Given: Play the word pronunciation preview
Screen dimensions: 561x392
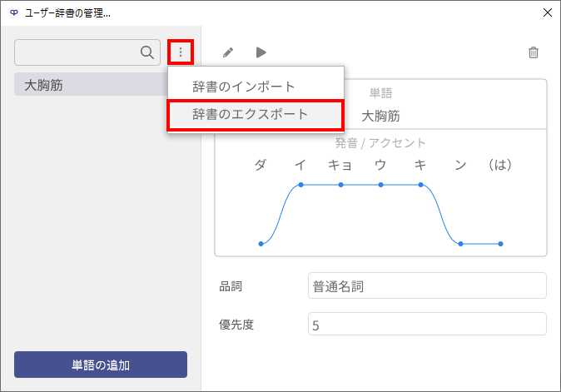Looking at the screenshot, I should [x=261, y=52].
